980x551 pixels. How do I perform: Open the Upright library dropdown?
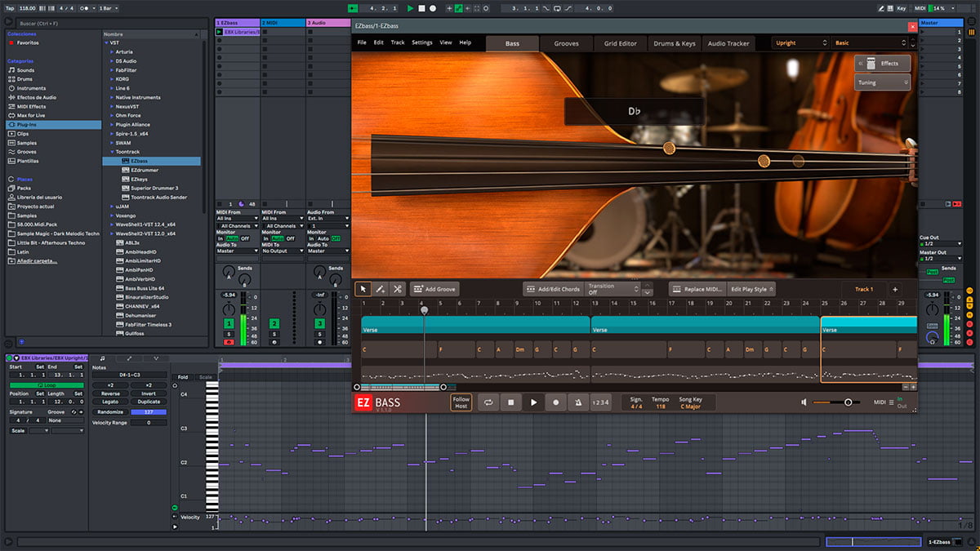[x=800, y=42]
